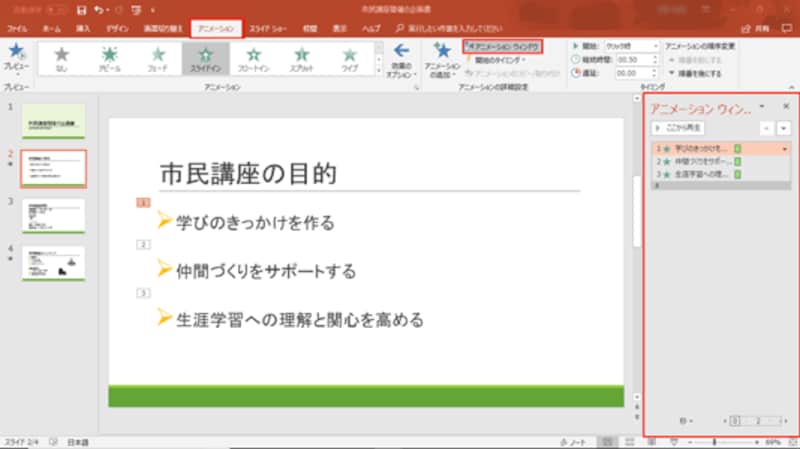
Task: Start slideshow from status bar icon
Action: 674,442
